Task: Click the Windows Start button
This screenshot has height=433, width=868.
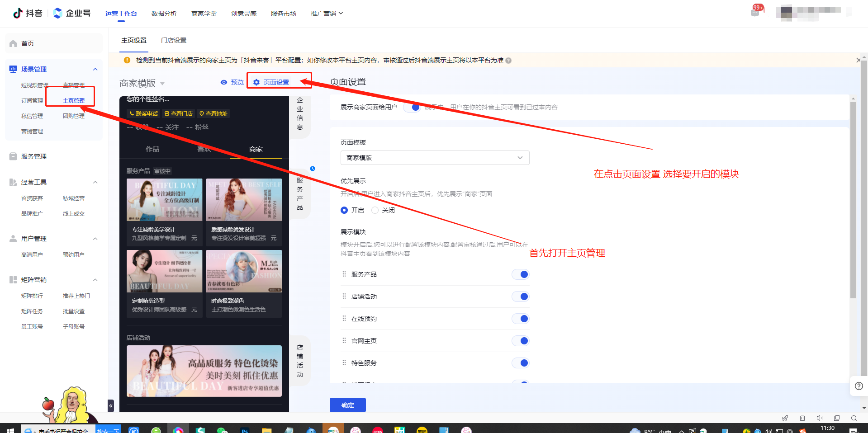Action: click(10, 430)
